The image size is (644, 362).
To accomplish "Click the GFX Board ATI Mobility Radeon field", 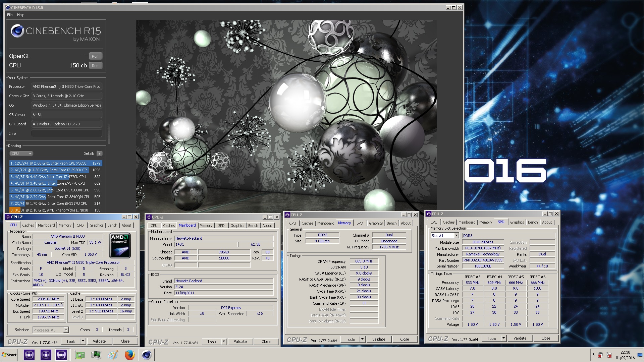I will [x=67, y=124].
